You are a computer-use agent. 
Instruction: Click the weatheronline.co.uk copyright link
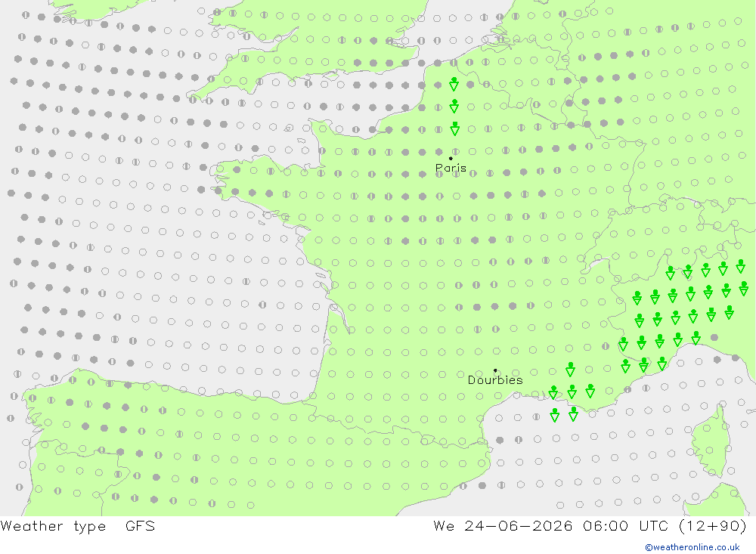692,547
